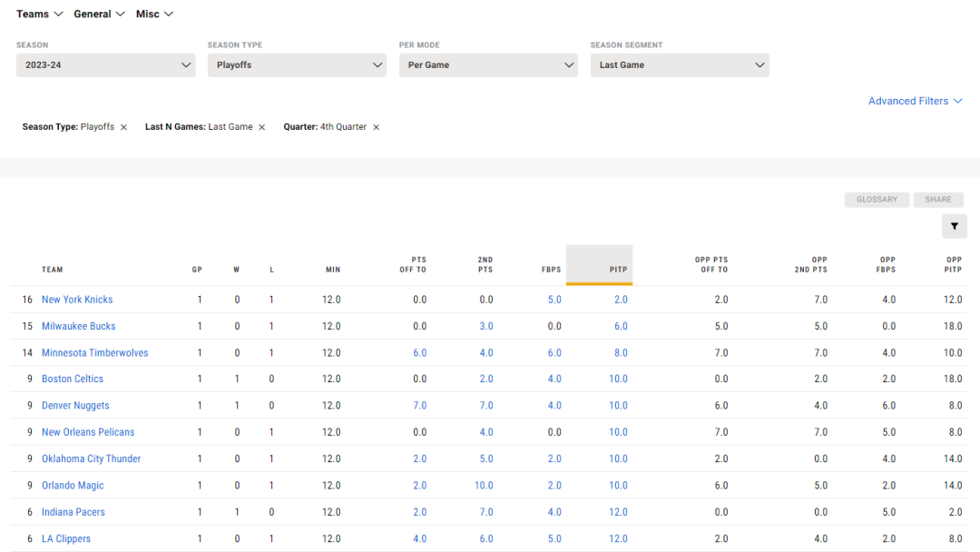Click Clippers FBPS value 5.0
Viewport: 980px width, 552px height.
tap(554, 538)
